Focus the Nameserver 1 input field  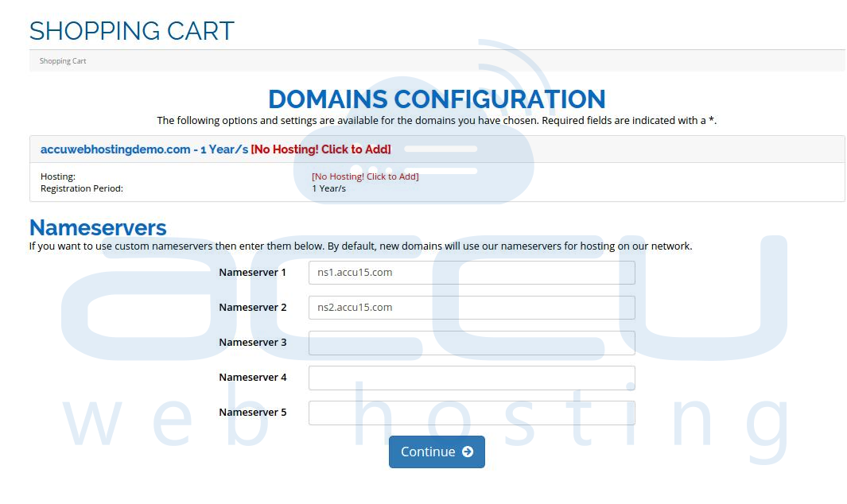point(472,272)
